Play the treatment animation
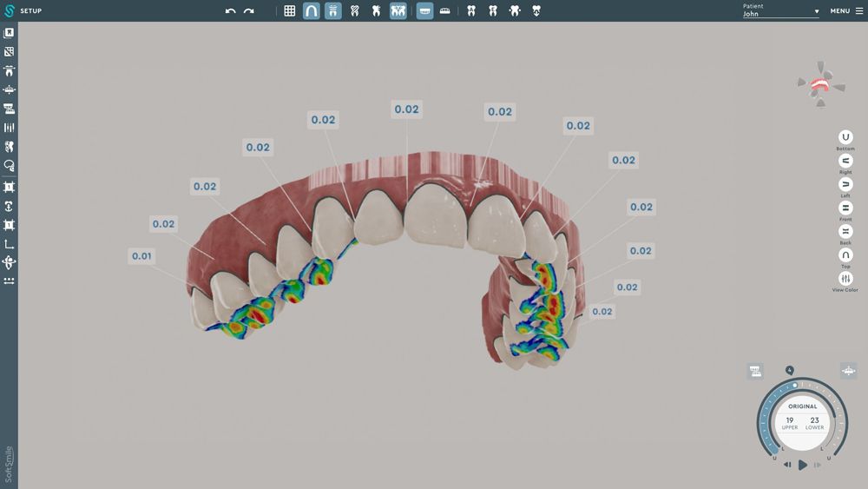This screenshot has height=489, width=868. pos(803,466)
